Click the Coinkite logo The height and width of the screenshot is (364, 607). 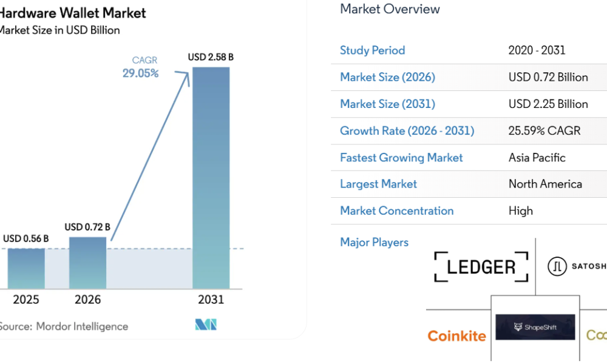tap(456, 335)
